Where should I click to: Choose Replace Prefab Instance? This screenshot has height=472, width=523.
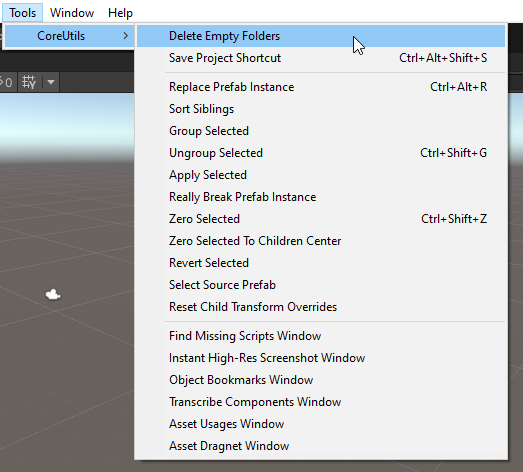pyautogui.click(x=321, y=87)
